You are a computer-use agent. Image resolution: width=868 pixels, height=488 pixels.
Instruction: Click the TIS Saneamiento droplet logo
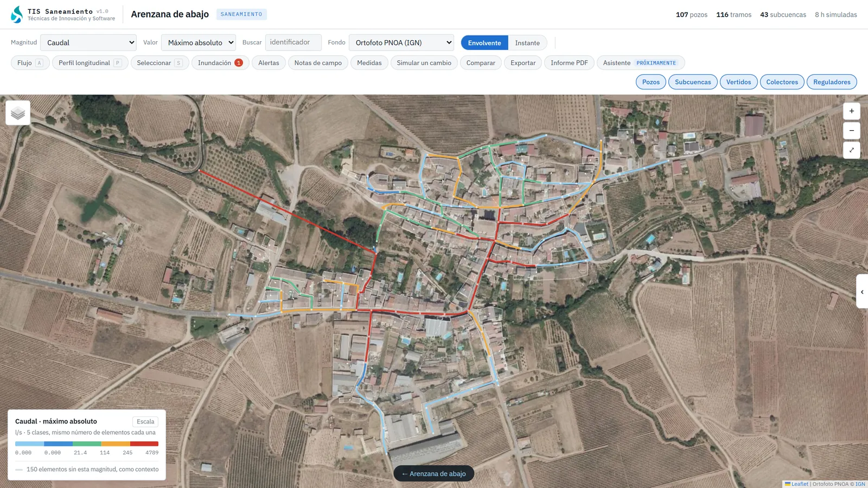coord(17,15)
